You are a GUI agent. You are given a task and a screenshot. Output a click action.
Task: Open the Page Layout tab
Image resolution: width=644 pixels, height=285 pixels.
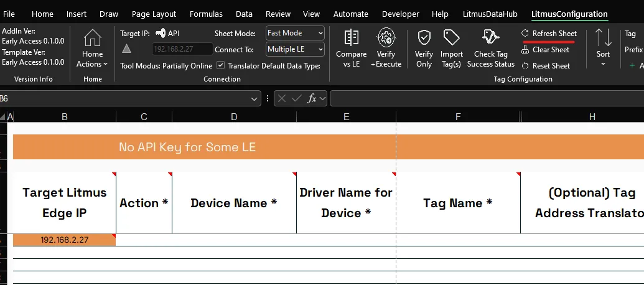154,14
